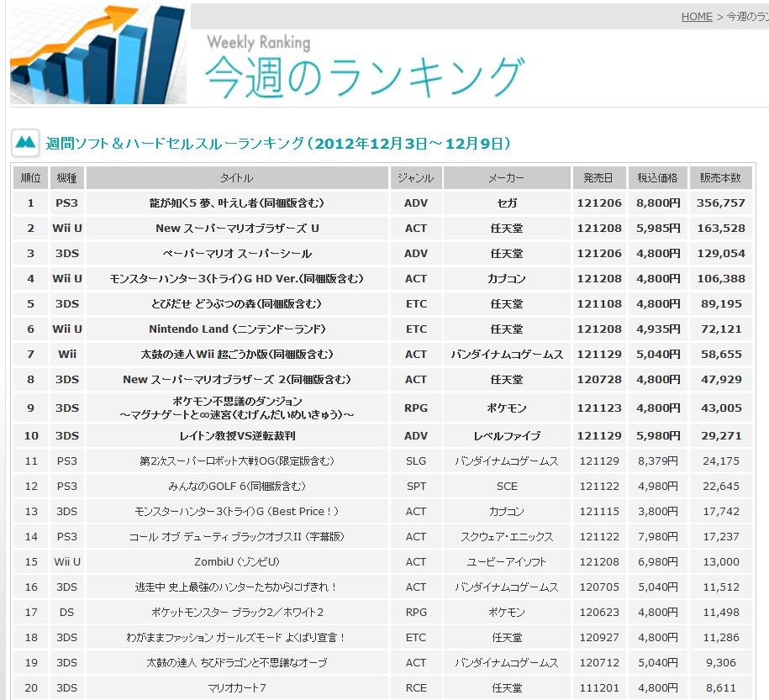Click sales figure 163,528

721,228
